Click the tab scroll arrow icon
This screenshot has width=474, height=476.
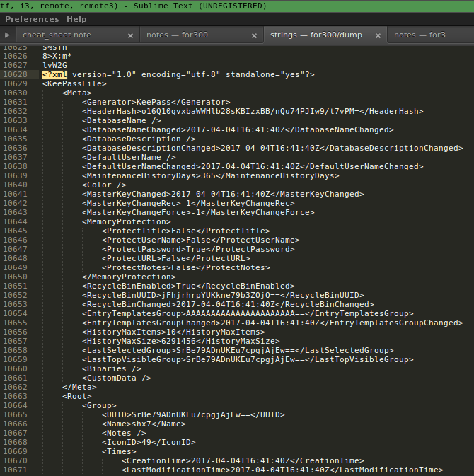point(7,35)
